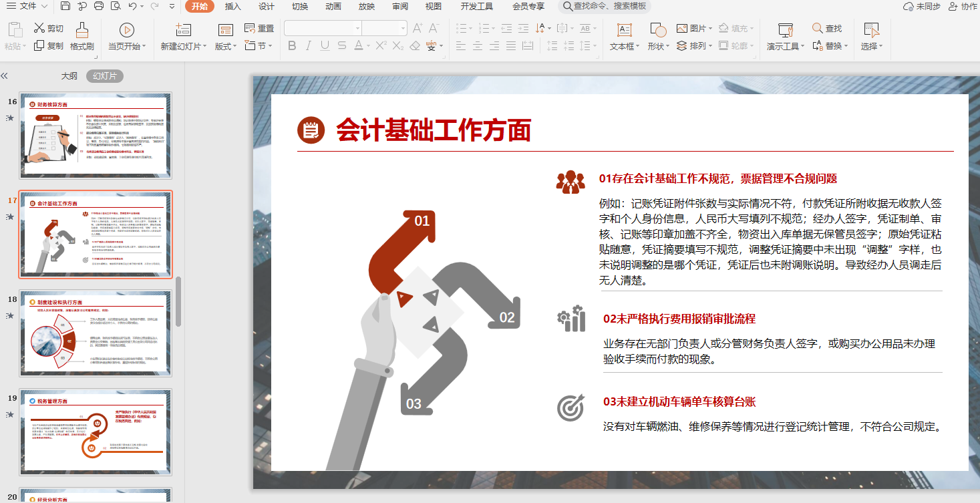Click heading 02未严格执行费用报销审批流程
The image size is (980, 503).
point(679,319)
